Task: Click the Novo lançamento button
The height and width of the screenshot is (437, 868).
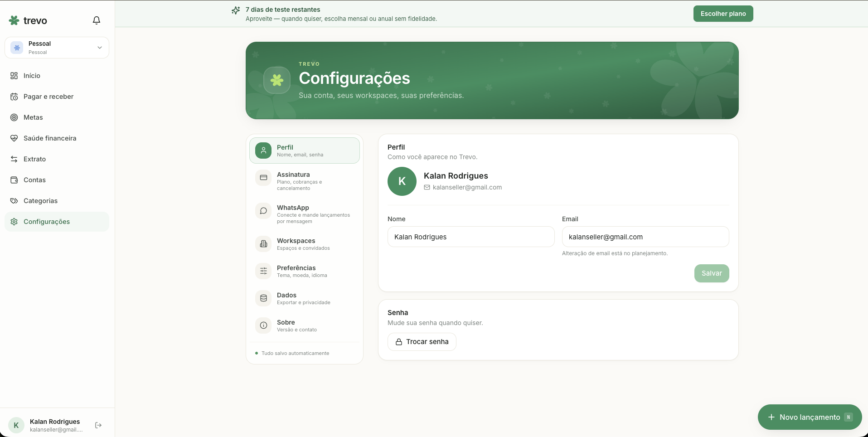Action: [x=810, y=417]
